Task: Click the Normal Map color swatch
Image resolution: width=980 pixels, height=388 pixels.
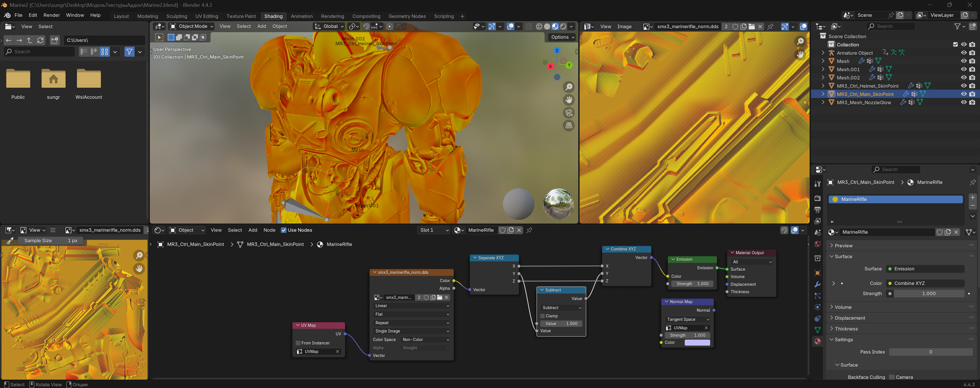Action: coord(697,343)
